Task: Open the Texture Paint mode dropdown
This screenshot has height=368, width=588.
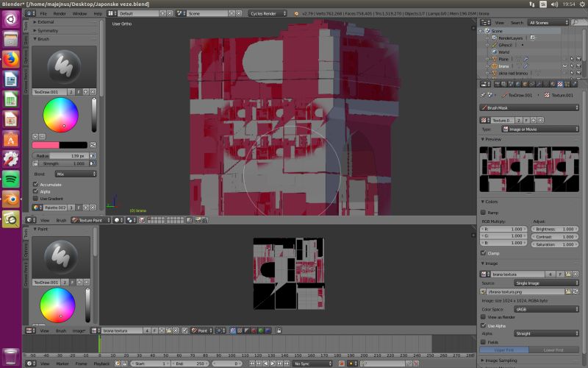Action: click(x=90, y=220)
